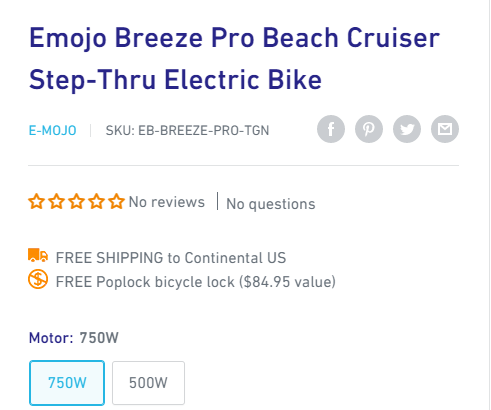View the No questions link
The width and height of the screenshot is (491, 410).
click(271, 204)
